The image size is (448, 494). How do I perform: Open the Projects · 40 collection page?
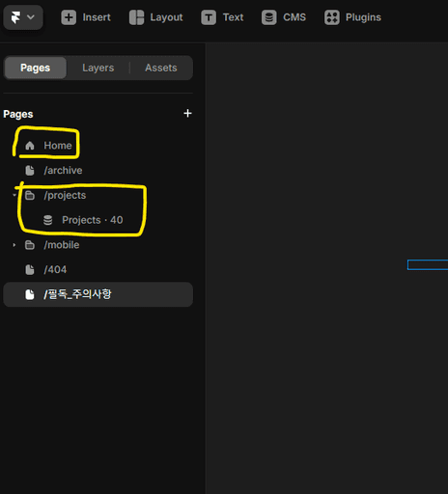[98, 220]
